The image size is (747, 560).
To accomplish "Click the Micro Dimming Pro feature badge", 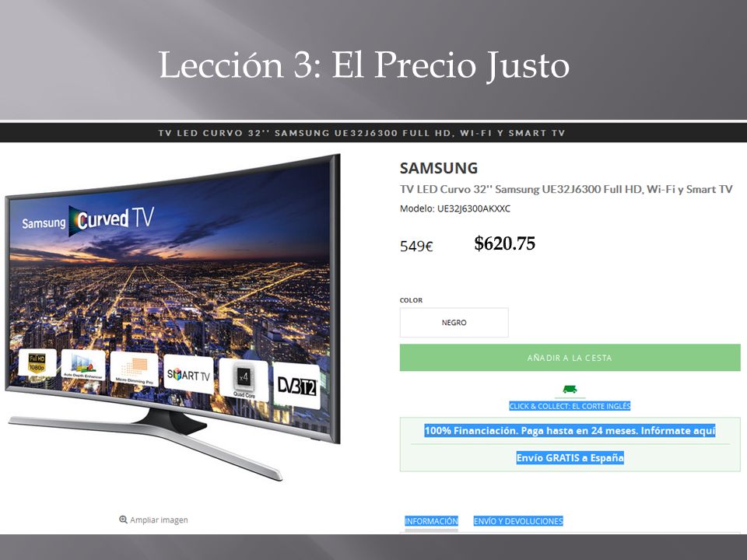I will [134, 369].
